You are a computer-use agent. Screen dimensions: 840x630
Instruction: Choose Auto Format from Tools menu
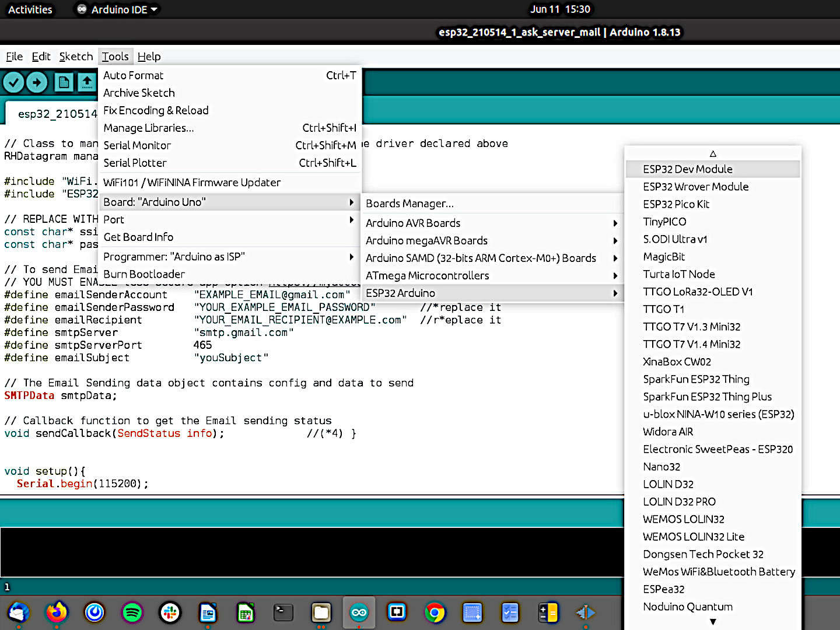point(230,75)
